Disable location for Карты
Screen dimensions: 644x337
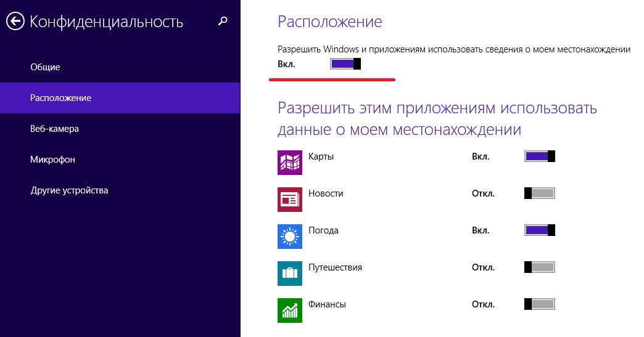540,156
